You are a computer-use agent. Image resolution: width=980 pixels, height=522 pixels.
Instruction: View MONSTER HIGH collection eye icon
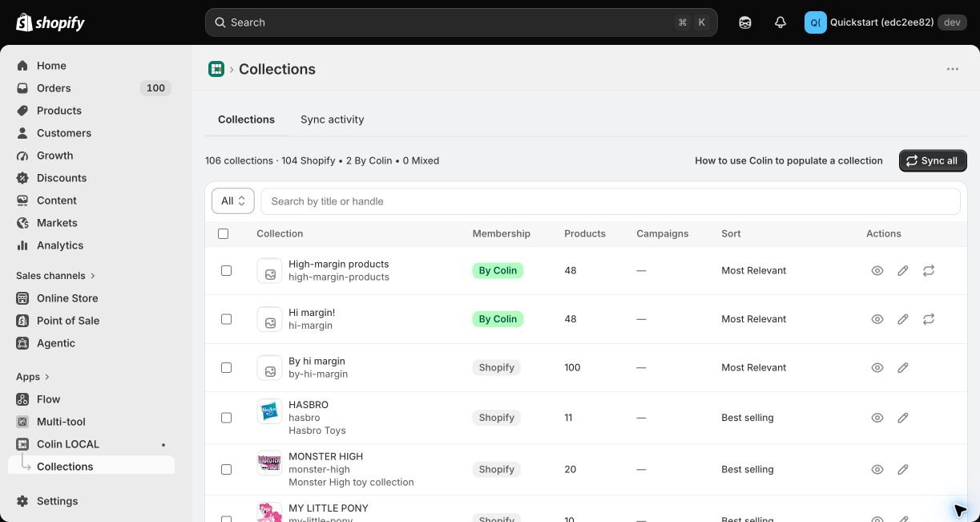(877, 470)
